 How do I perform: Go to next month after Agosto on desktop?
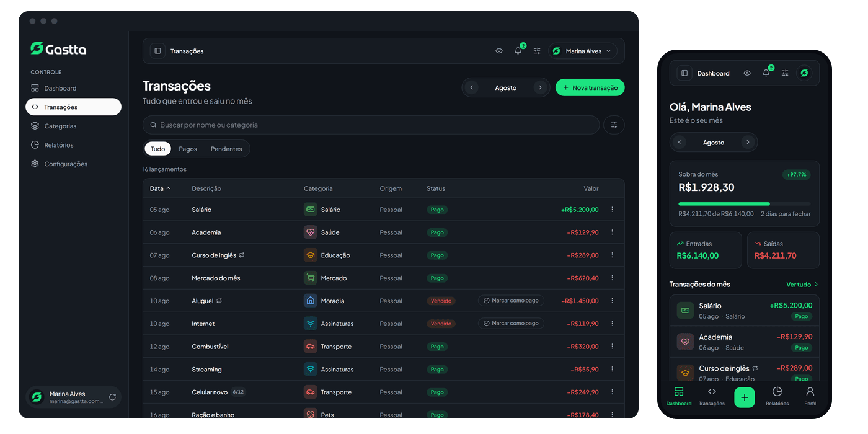pyautogui.click(x=540, y=87)
